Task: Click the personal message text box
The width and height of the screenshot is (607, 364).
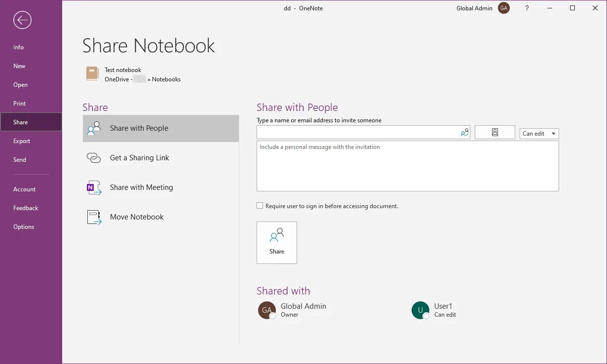Action: point(408,166)
